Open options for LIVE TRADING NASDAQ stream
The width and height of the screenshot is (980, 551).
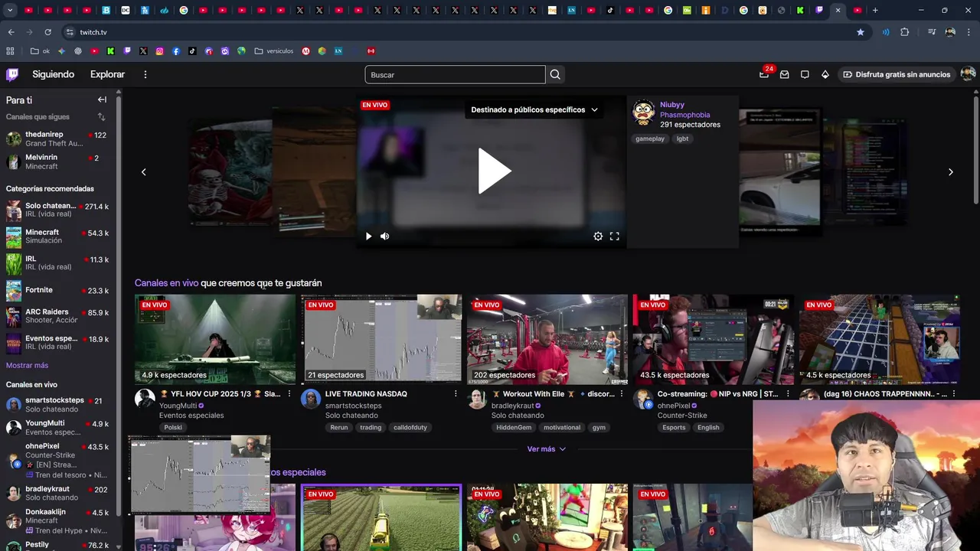point(456,394)
